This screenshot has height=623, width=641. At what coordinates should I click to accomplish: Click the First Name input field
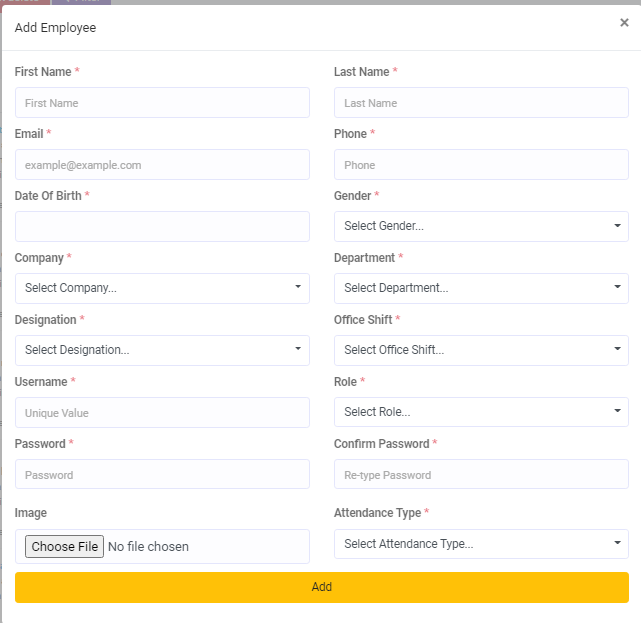click(162, 103)
